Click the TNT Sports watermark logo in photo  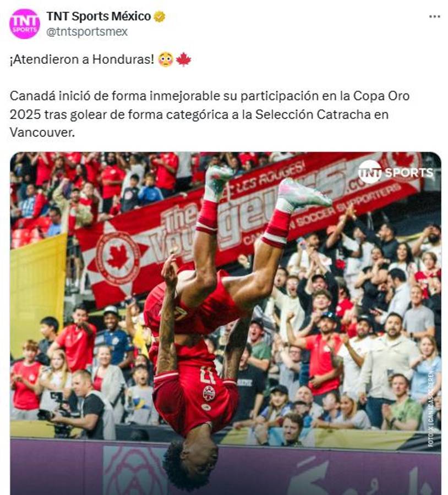(x=396, y=172)
